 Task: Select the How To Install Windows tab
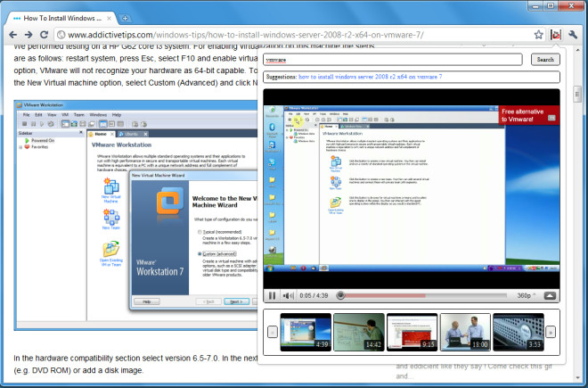tap(61, 18)
